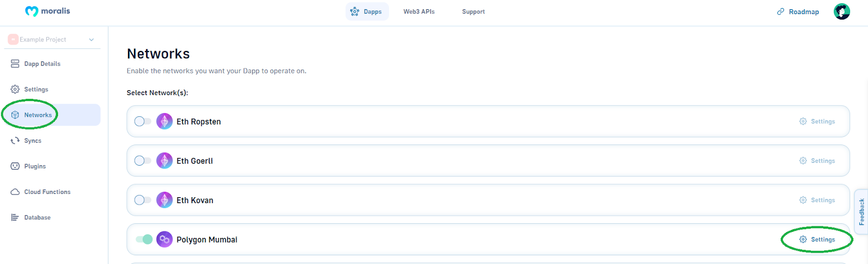Click the Cloud Functions cloud icon

pos(15,192)
